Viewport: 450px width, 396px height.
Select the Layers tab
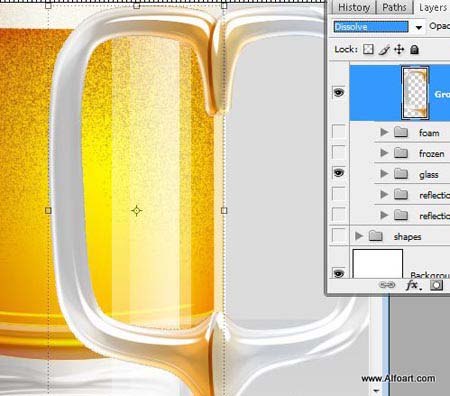click(x=432, y=7)
